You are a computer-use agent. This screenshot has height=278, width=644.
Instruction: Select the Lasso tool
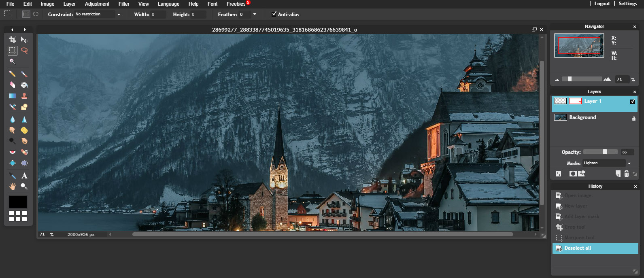click(x=24, y=51)
